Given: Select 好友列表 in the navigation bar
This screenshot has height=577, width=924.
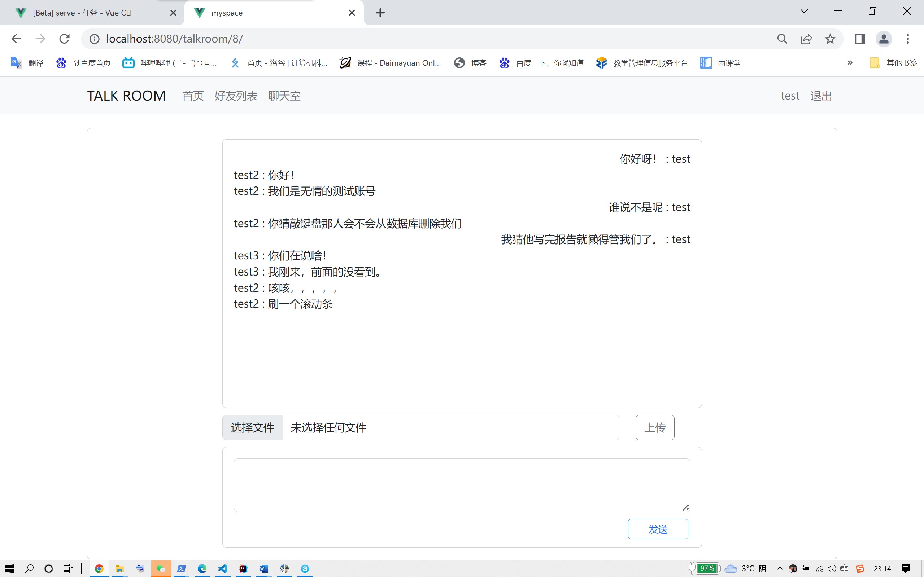Looking at the screenshot, I should click(x=236, y=96).
